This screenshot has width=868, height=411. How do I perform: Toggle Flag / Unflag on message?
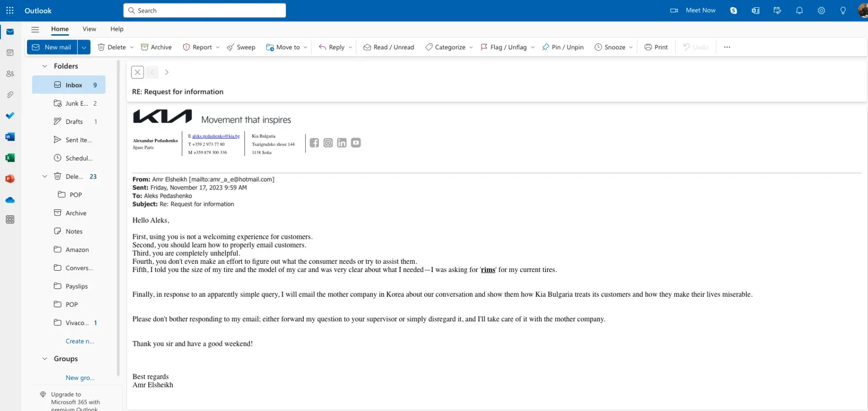(x=503, y=47)
